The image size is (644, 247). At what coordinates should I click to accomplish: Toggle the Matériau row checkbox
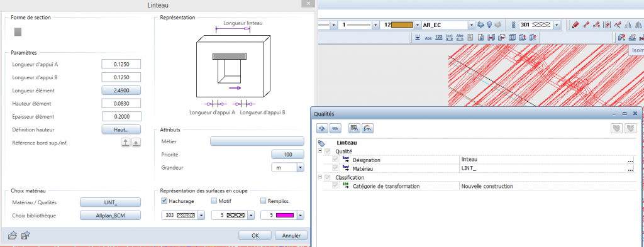[x=336, y=168]
